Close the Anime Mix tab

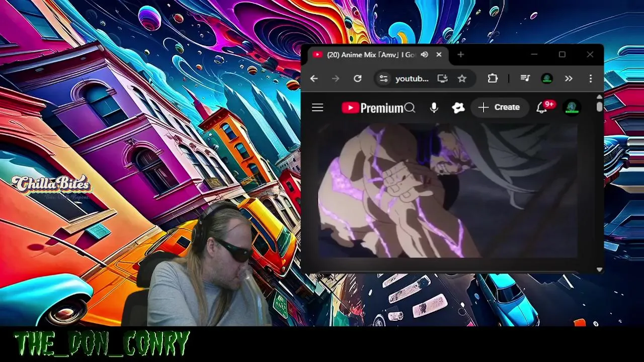click(439, 55)
